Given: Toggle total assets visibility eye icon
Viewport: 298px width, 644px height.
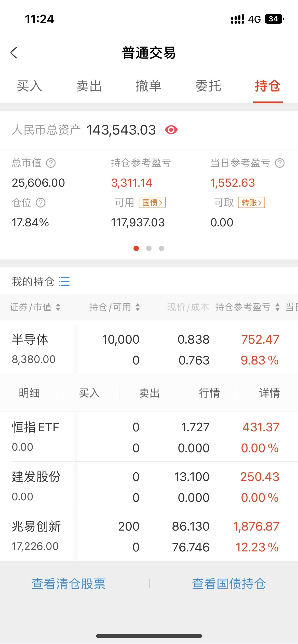Looking at the screenshot, I should coord(171,130).
